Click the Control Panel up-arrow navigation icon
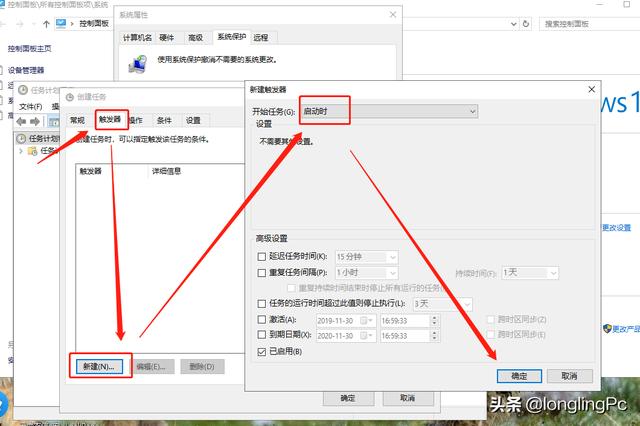 coord(46,24)
